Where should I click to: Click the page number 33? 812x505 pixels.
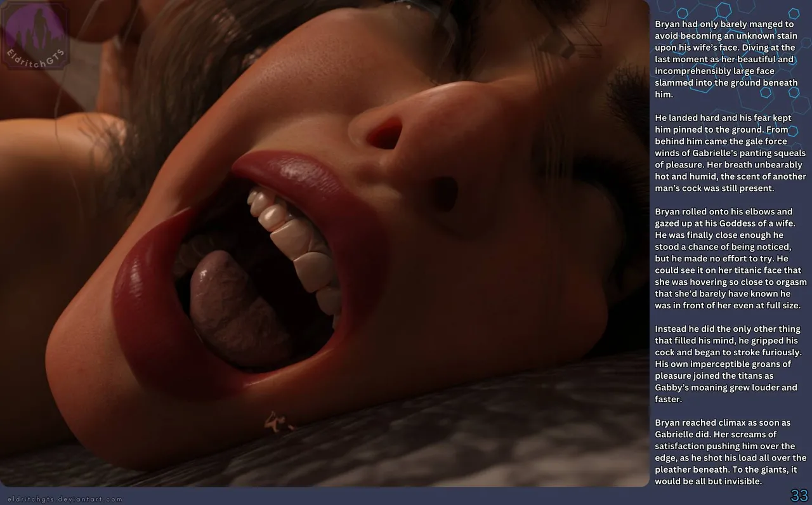tap(799, 495)
